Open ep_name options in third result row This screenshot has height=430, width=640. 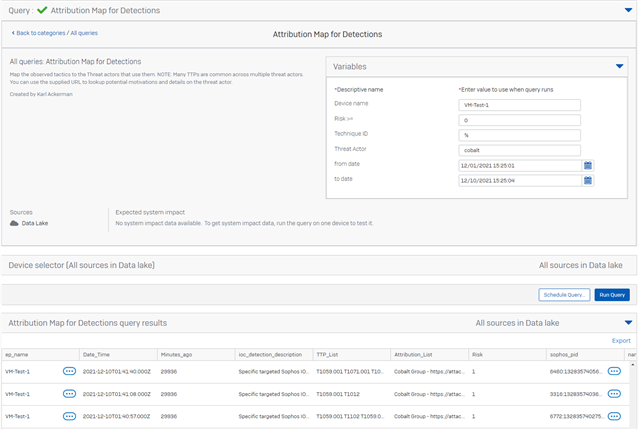pyautogui.click(x=69, y=416)
